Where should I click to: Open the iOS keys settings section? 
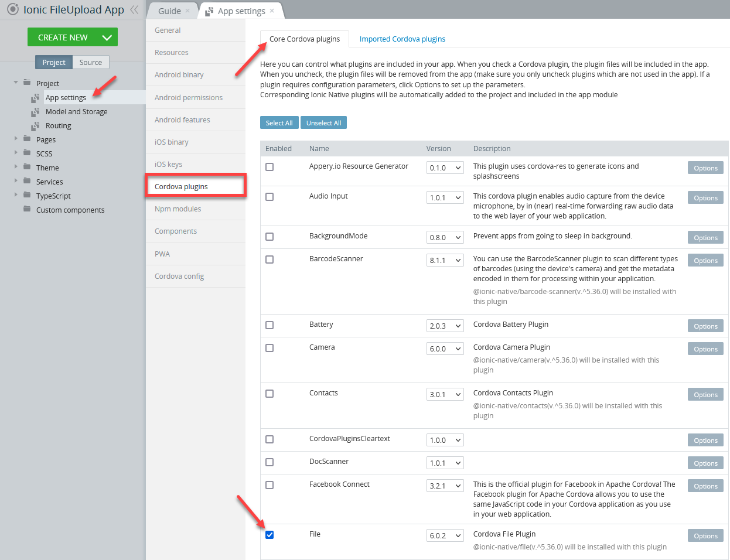196,165
